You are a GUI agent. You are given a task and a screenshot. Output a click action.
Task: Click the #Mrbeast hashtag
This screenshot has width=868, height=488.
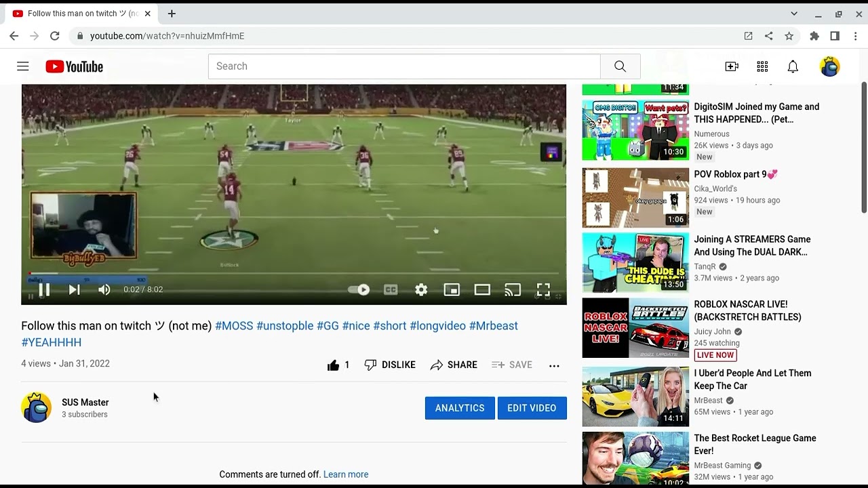pyautogui.click(x=494, y=326)
